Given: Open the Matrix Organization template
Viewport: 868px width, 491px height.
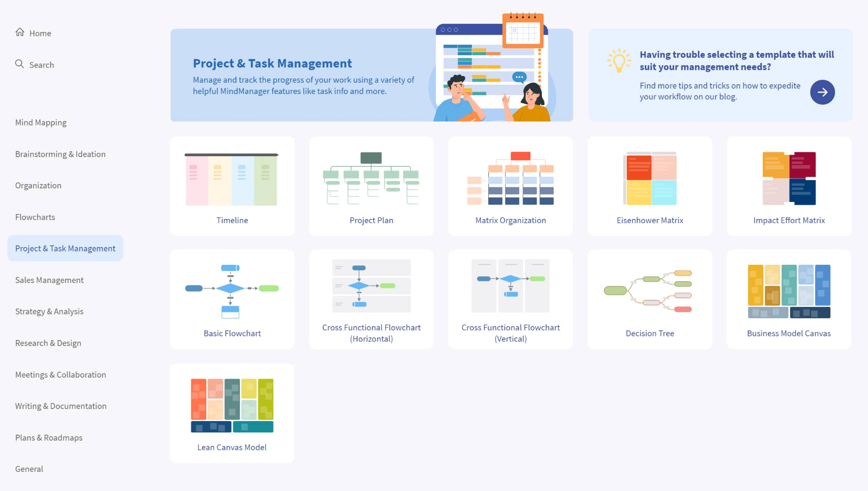Looking at the screenshot, I should point(510,185).
